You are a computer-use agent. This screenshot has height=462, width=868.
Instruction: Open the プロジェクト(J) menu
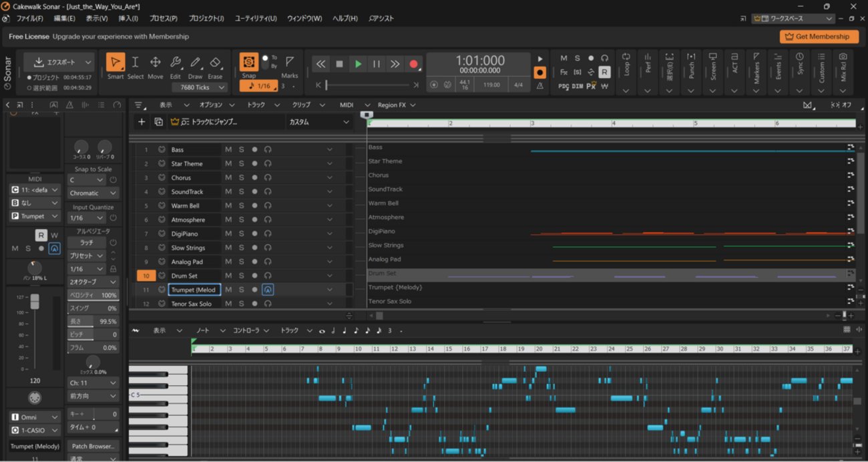point(206,19)
